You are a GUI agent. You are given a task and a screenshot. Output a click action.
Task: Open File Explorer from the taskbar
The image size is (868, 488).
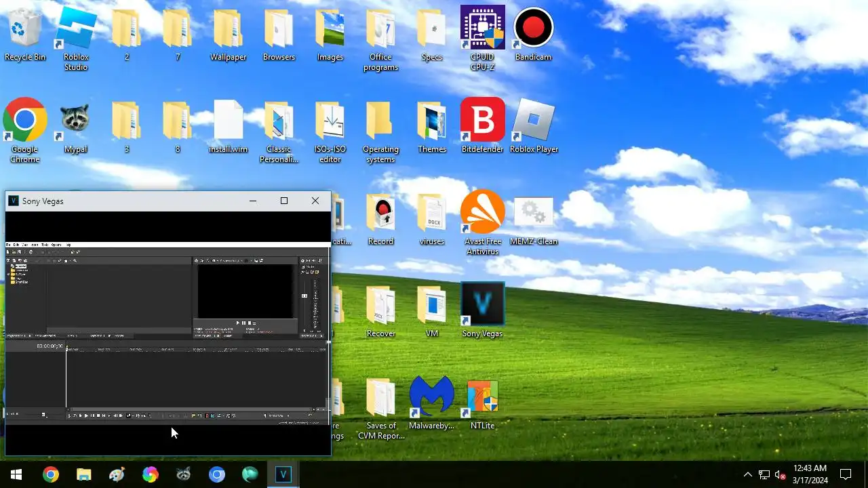(83, 474)
